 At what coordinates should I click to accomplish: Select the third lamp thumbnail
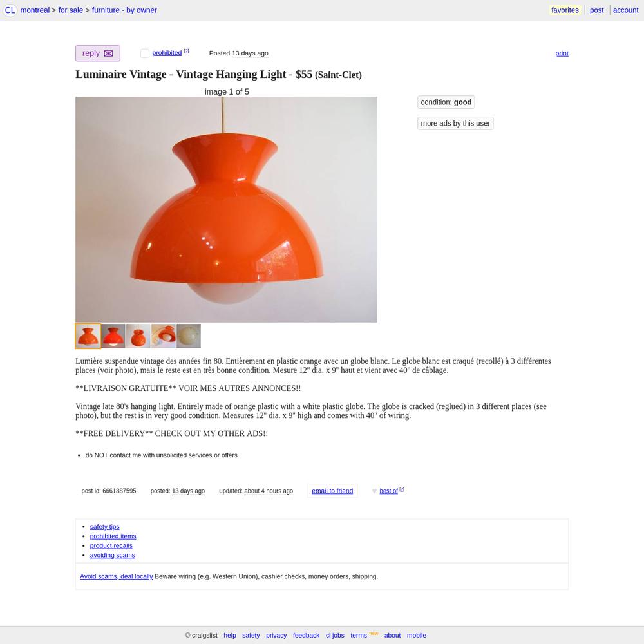[138, 336]
